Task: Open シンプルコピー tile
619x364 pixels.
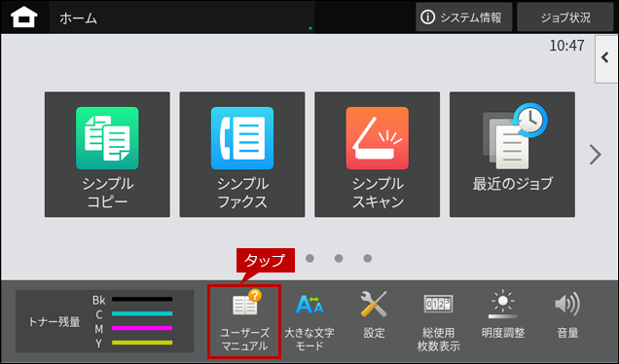Action: point(107,155)
